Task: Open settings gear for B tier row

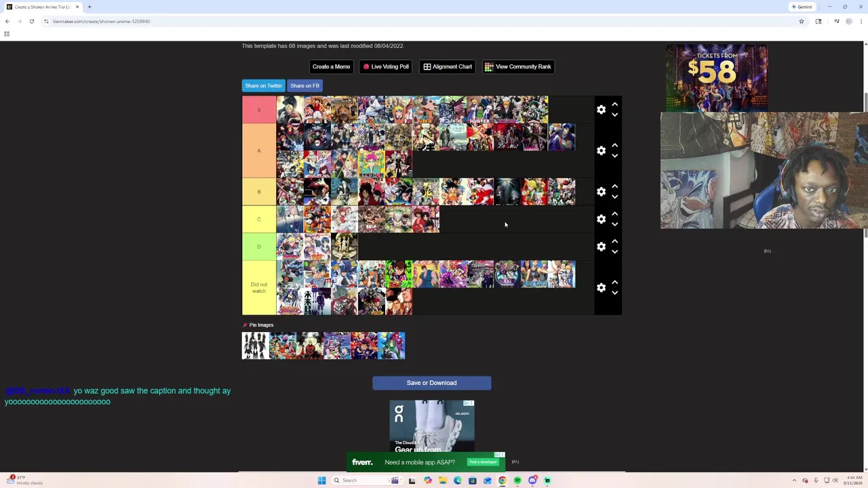Action: pos(601,192)
